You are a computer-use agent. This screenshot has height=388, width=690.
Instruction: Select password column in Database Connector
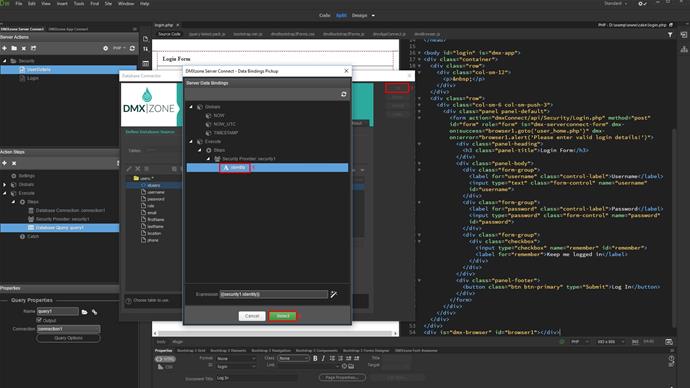[x=156, y=199]
